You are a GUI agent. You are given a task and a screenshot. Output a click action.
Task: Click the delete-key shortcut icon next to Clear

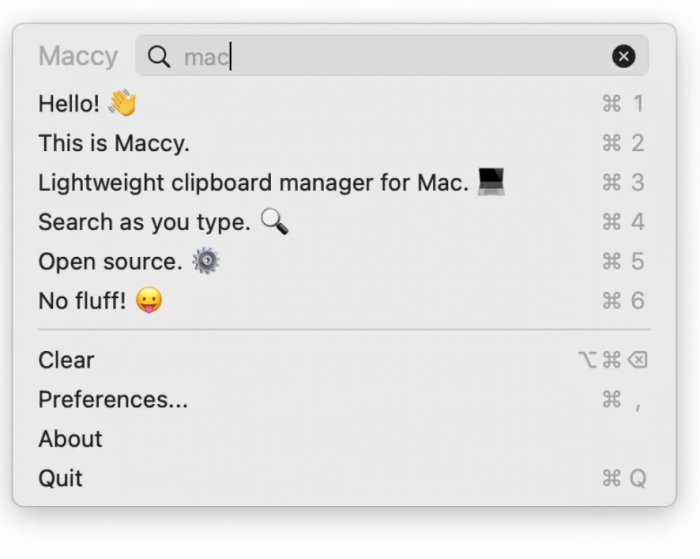click(637, 360)
